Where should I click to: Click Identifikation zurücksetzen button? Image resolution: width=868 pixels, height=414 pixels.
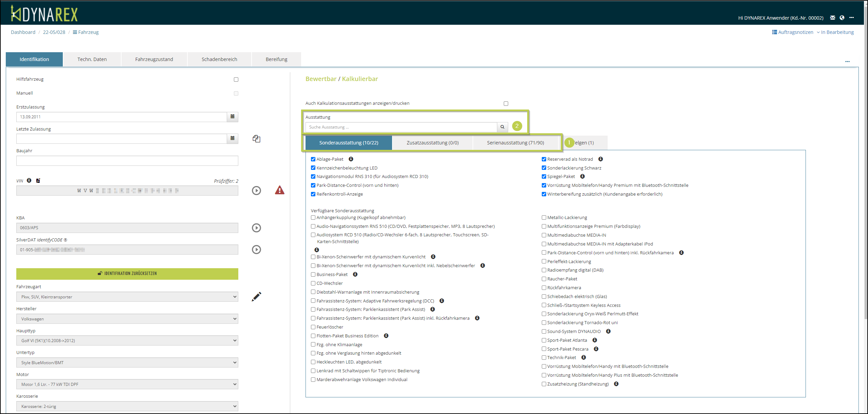point(127,274)
